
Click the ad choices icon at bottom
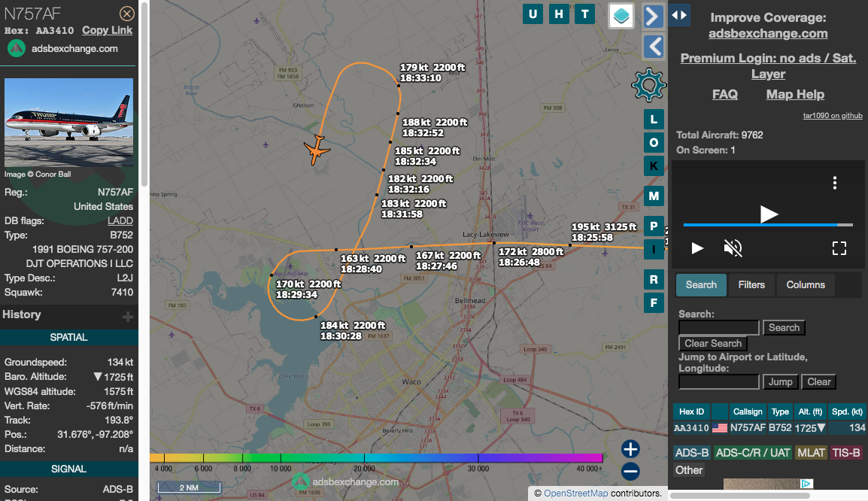coord(806,484)
